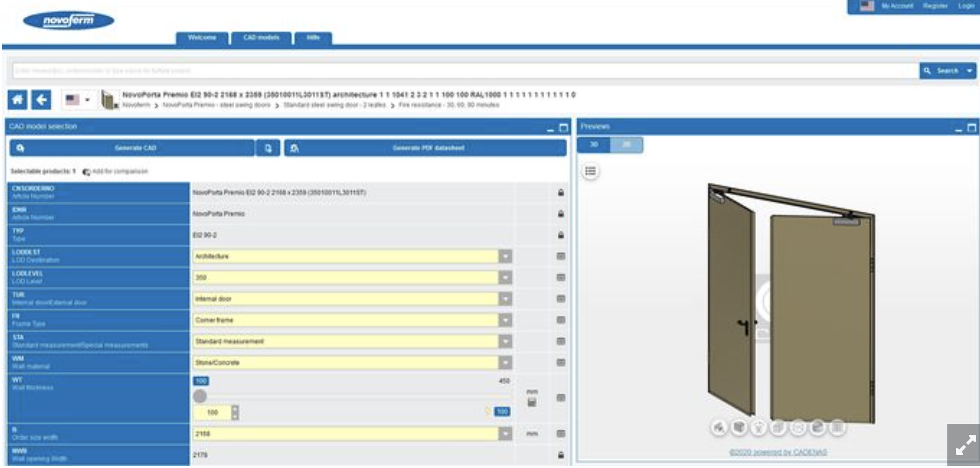Open the LOD Level dropdown showing 350
This screenshot has width=980, height=468.
(352, 277)
